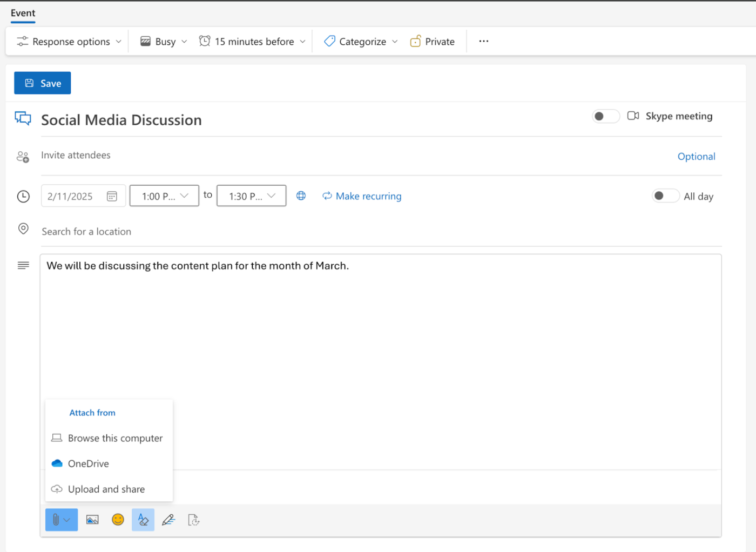The width and height of the screenshot is (756, 552).
Task: Click the insert pictures inline icon
Action: point(92,520)
